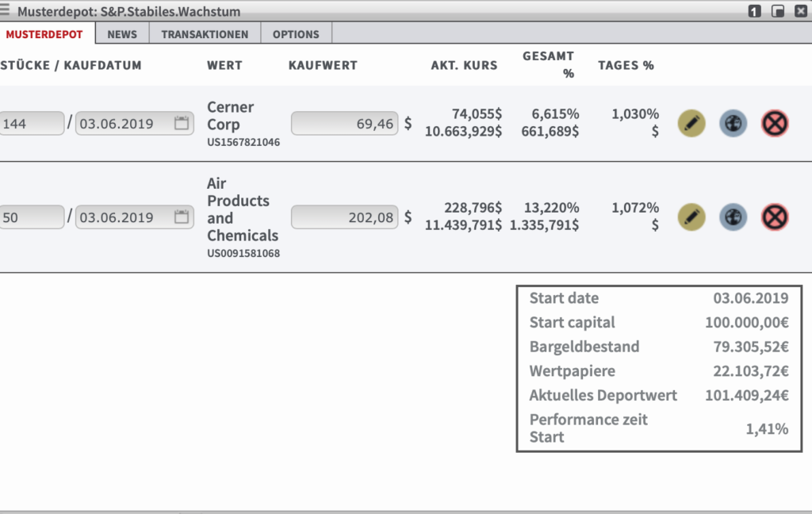The image size is (812, 514).
Task: Select the OPTIONS tab
Action: pos(296,34)
